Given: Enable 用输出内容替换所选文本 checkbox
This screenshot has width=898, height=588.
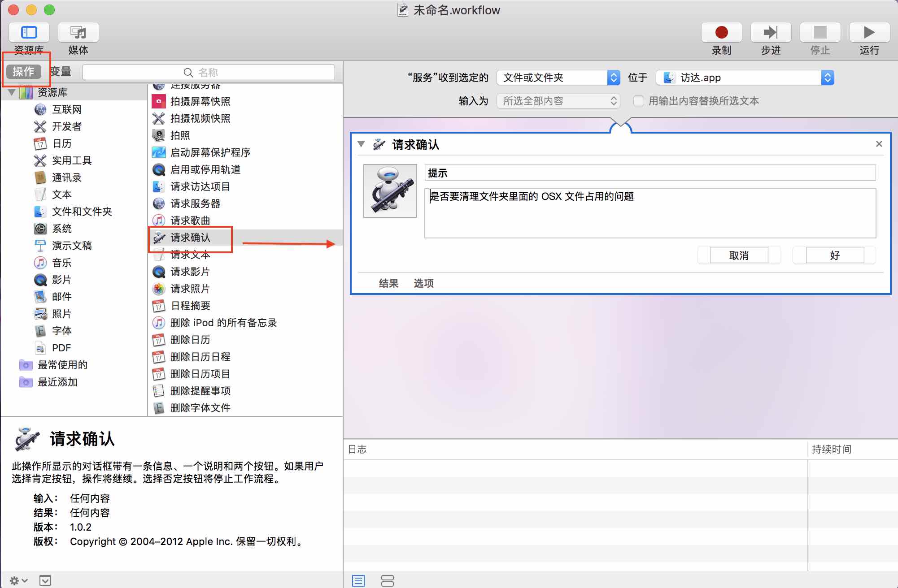Looking at the screenshot, I should coord(638,101).
